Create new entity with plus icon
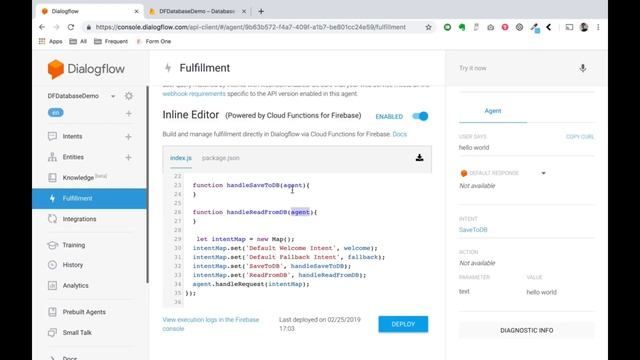640x360 pixels. [129, 157]
